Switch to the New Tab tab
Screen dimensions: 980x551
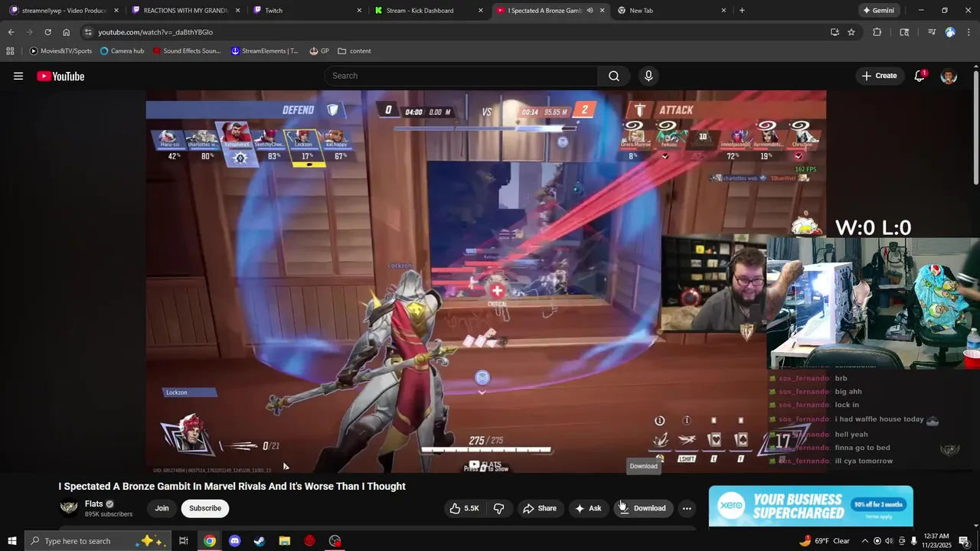click(671, 11)
